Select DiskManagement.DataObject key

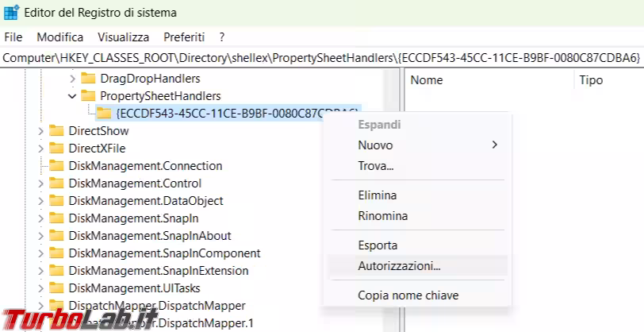pyautogui.click(x=146, y=201)
